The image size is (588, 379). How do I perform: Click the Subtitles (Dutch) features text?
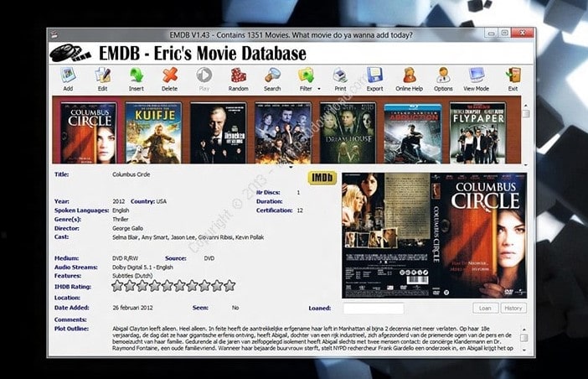[132, 276]
